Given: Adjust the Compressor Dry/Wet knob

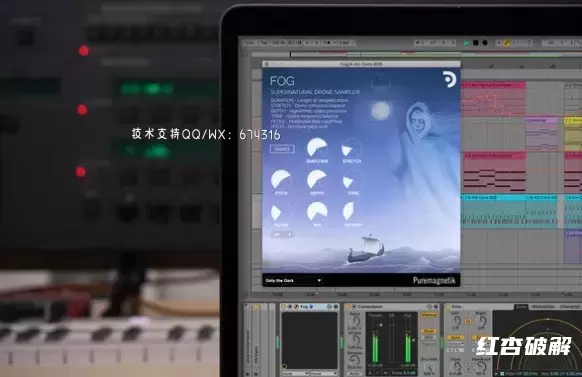Looking at the screenshot, I should click(x=429, y=367).
